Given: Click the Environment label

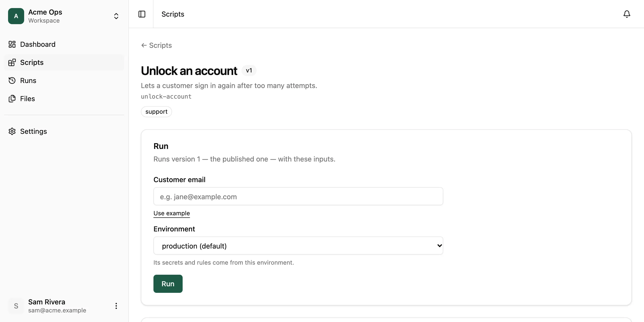Looking at the screenshot, I should tap(174, 229).
